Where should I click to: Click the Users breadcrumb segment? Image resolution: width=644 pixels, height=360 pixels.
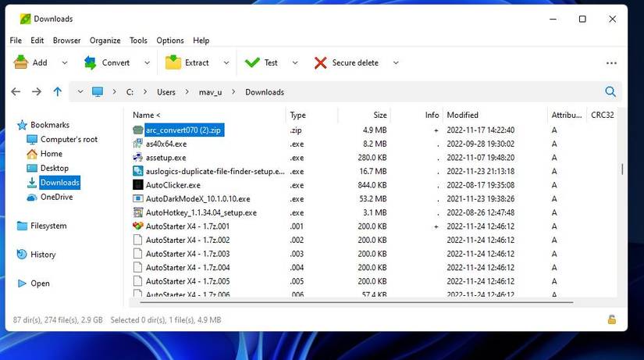(166, 92)
